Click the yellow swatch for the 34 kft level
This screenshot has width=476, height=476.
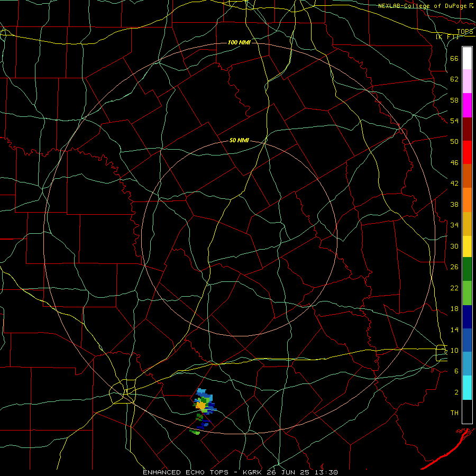pos(467,246)
